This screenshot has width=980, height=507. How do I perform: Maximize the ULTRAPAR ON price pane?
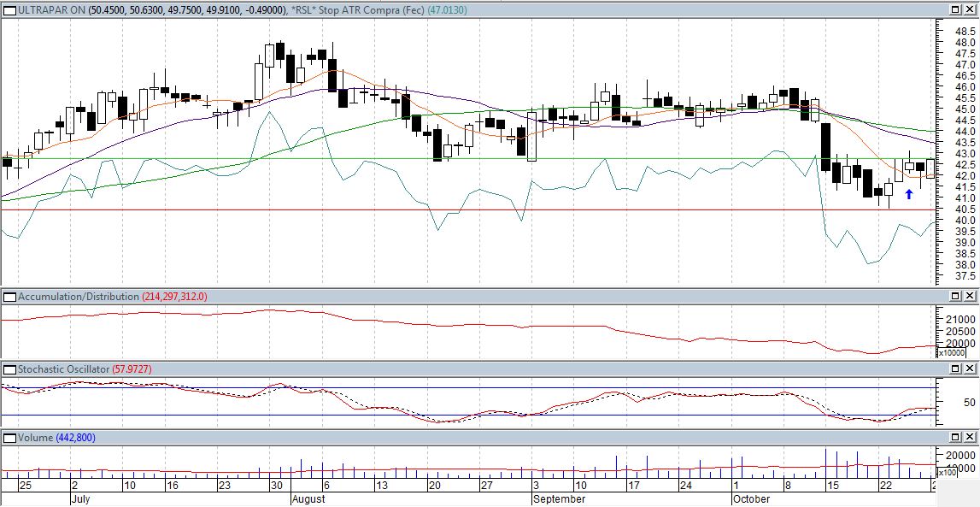(955, 9)
